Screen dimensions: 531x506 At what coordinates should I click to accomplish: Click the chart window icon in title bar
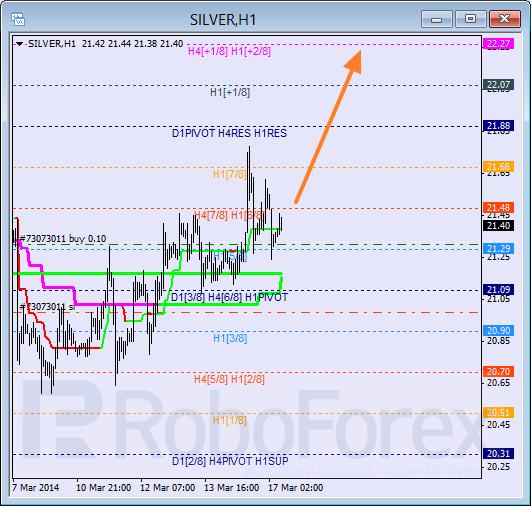[x=18, y=19]
